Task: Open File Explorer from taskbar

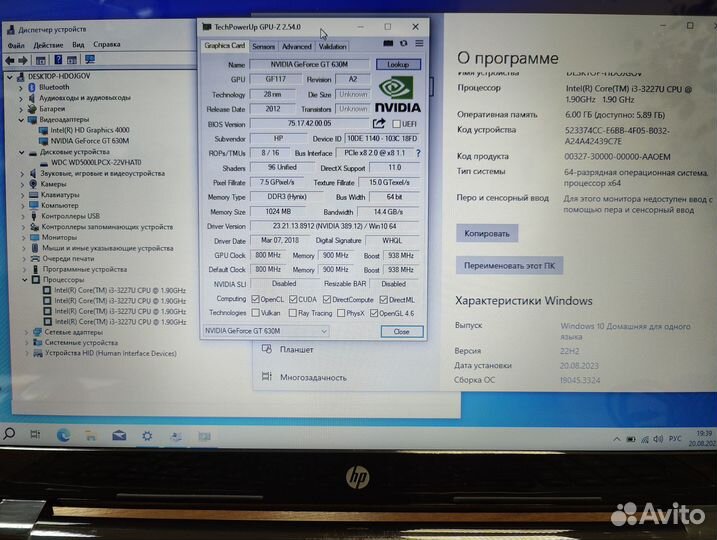Action: point(91,436)
